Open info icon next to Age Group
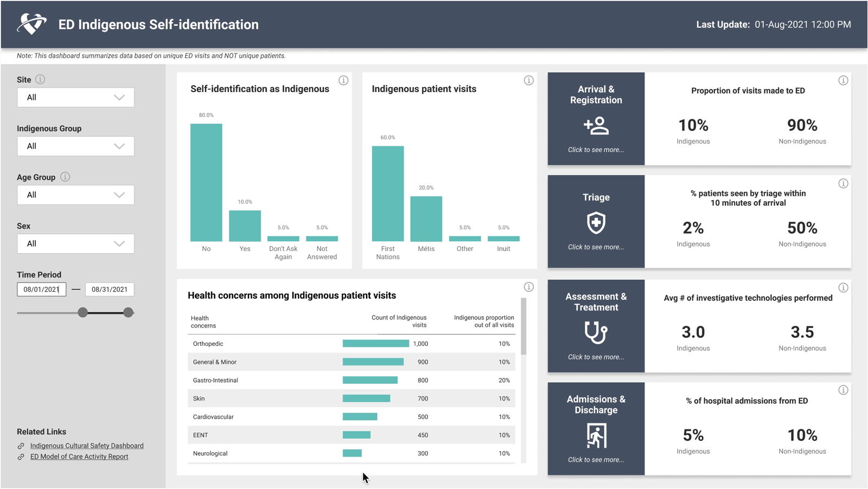The image size is (868, 489). [65, 177]
